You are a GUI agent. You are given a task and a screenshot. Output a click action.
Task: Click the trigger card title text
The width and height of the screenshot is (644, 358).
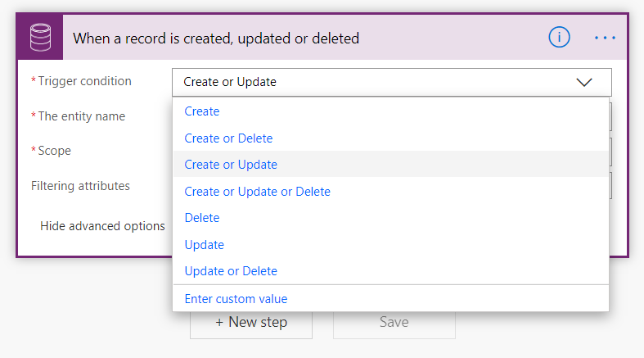(x=216, y=39)
